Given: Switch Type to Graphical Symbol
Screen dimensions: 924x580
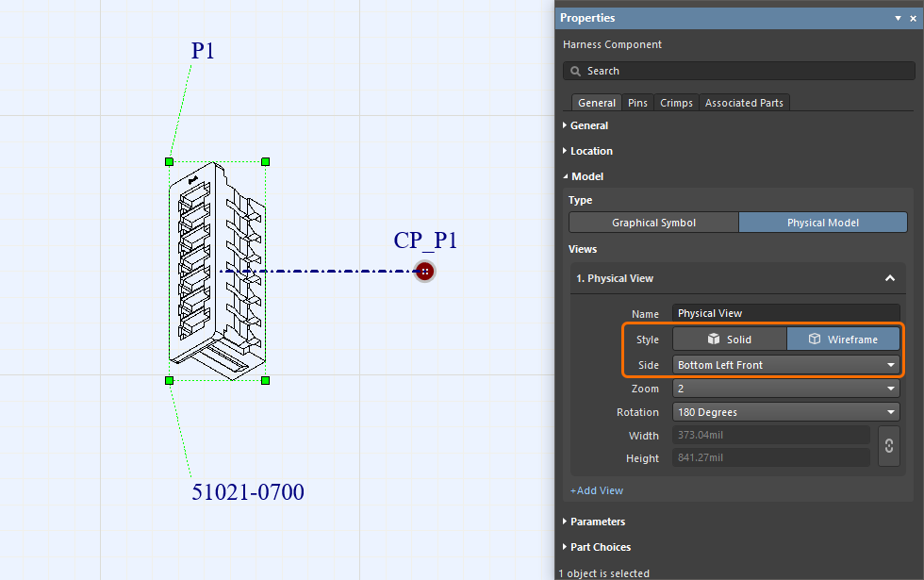Looking at the screenshot, I should click(652, 222).
